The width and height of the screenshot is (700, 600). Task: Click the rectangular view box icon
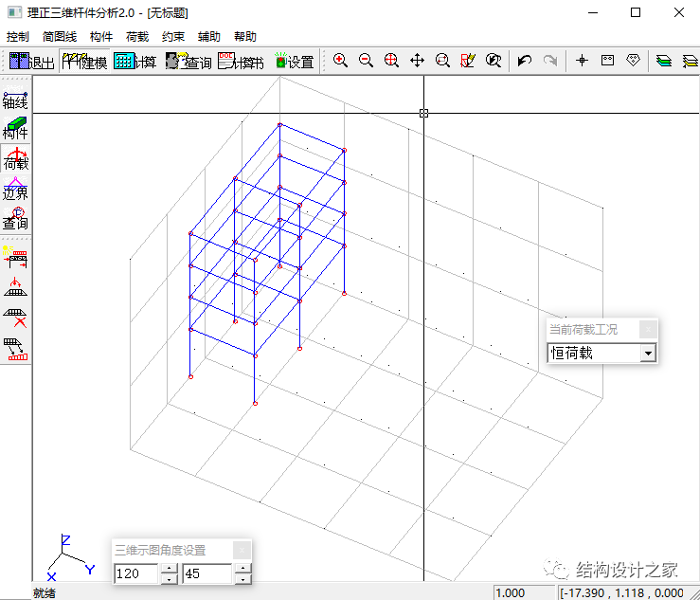click(x=607, y=61)
